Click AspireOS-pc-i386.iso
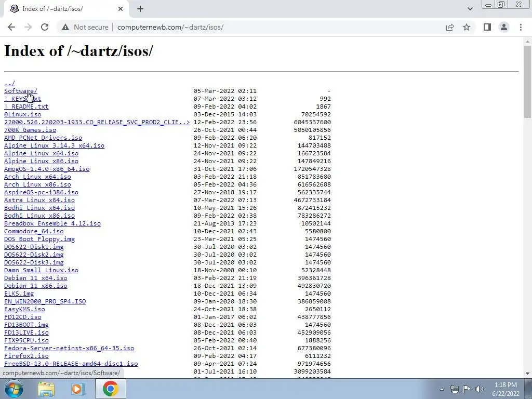532x399 pixels. pos(41,192)
